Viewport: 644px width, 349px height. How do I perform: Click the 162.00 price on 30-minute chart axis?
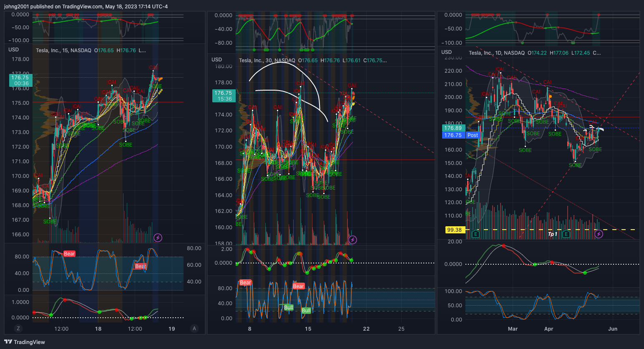[223, 211]
